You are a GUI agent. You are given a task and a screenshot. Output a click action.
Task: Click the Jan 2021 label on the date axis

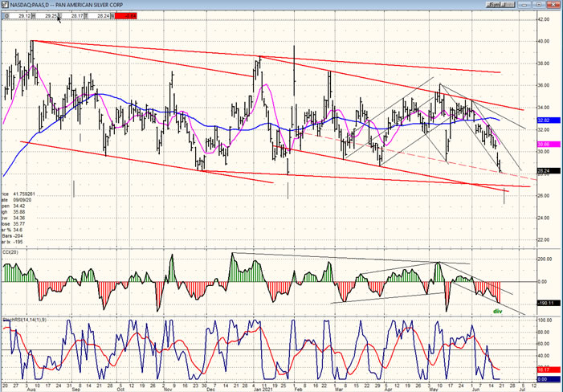263,389
